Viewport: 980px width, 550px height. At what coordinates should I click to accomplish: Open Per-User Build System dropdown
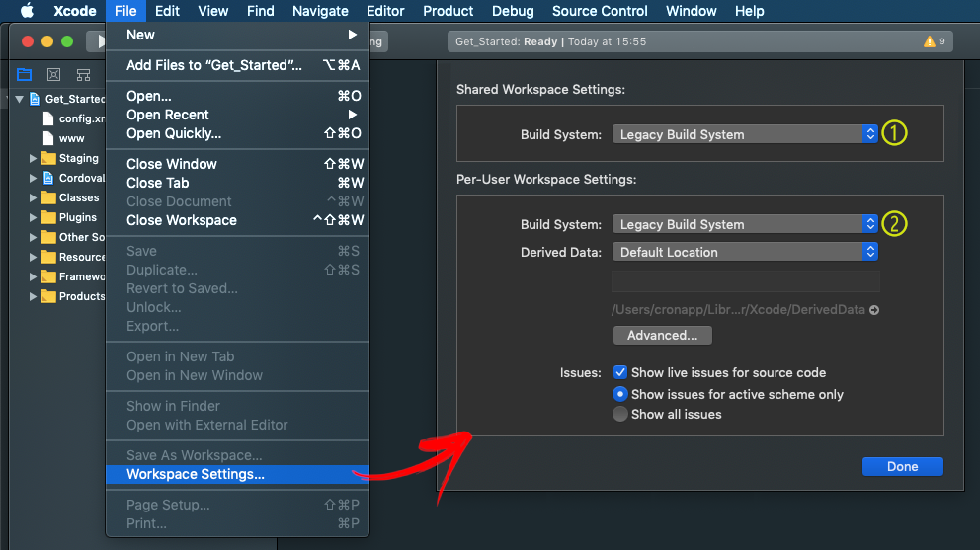[x=745, y=224]
